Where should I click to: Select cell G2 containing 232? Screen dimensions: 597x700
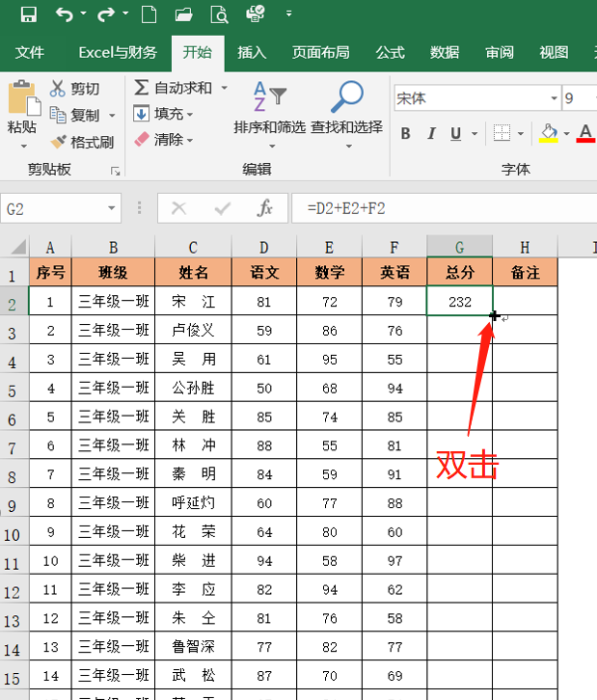(460, 302)
